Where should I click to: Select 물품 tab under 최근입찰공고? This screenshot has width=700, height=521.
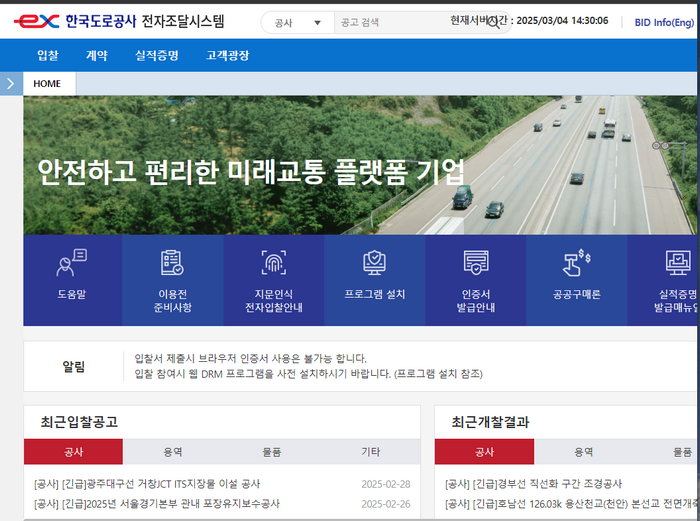pos(271,452)
